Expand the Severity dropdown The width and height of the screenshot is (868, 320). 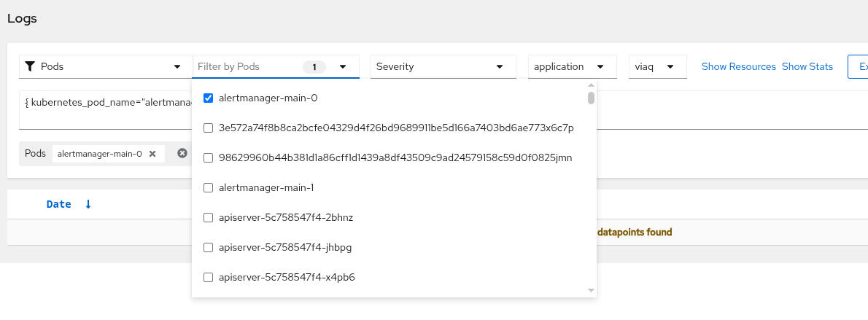(x=443, y=66)
